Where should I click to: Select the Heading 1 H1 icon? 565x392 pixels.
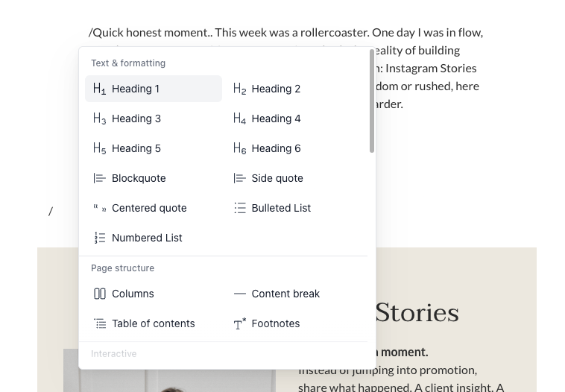pos(99,89)
